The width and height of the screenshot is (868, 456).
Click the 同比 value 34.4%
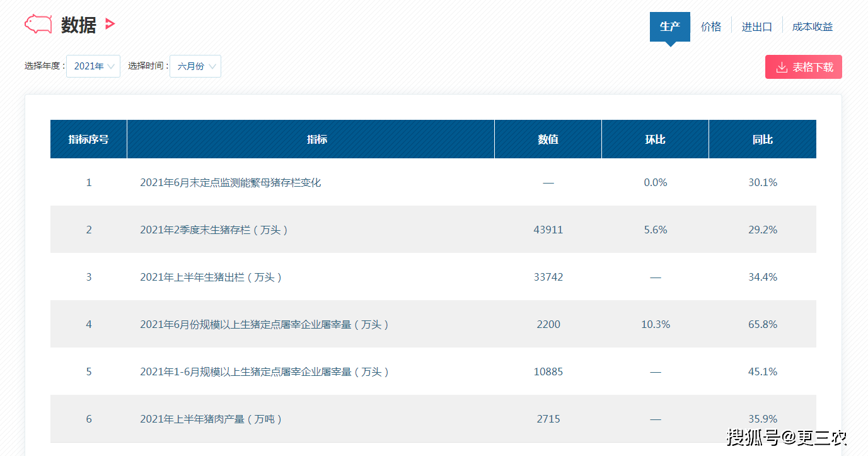click(763, 277)
